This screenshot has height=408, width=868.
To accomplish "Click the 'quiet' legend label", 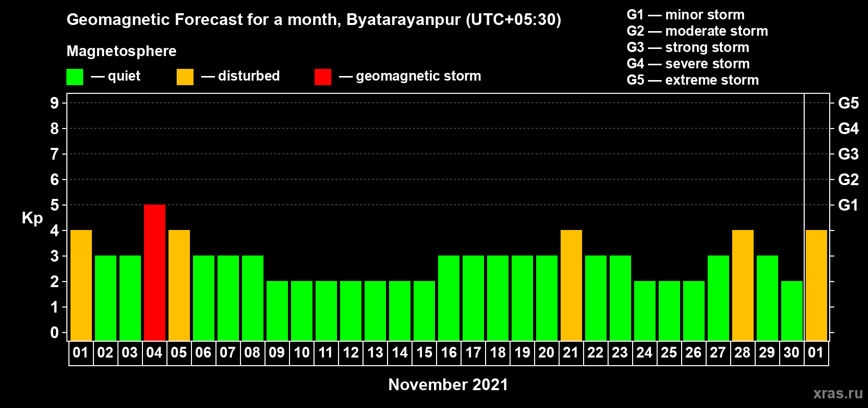I will (124, 76).
